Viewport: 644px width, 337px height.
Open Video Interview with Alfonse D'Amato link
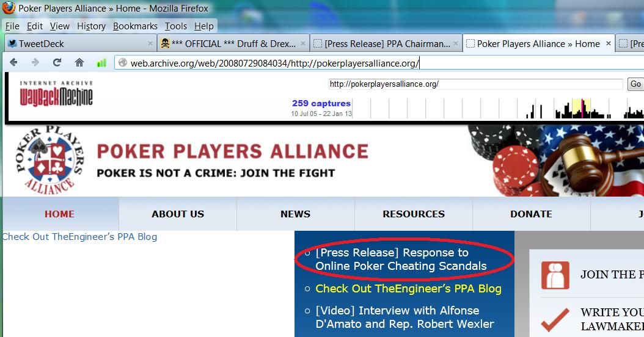(404, 317)
